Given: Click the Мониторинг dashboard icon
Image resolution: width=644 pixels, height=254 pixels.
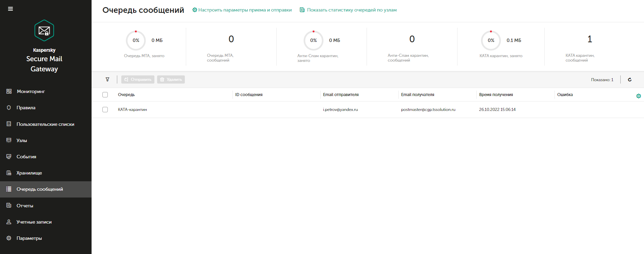Looking at the screenshot, I should click(x=9, y=91).
